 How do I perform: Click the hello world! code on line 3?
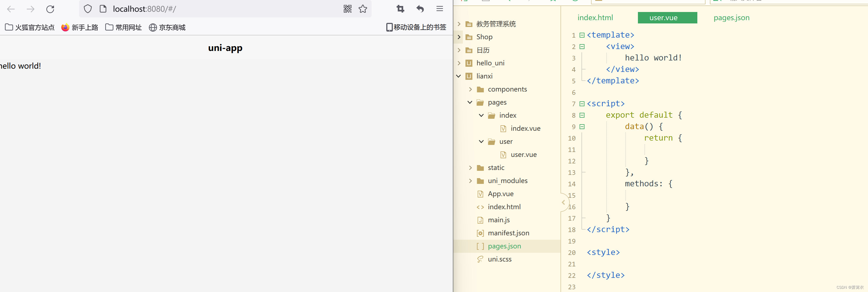653,58
